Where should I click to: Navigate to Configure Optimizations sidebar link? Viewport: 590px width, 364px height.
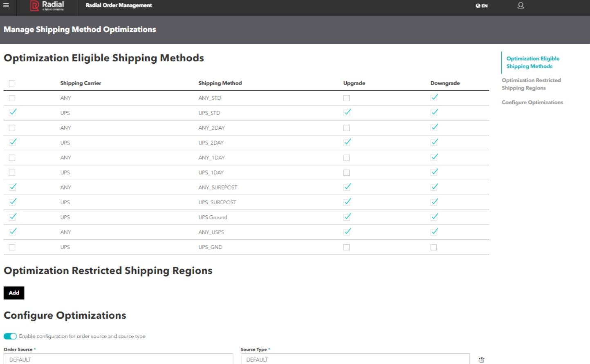[532, 102]
